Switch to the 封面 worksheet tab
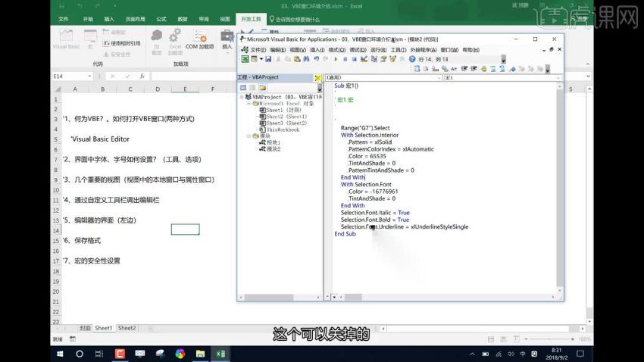This screenshot has width=644, height=362. pos(85,328)
